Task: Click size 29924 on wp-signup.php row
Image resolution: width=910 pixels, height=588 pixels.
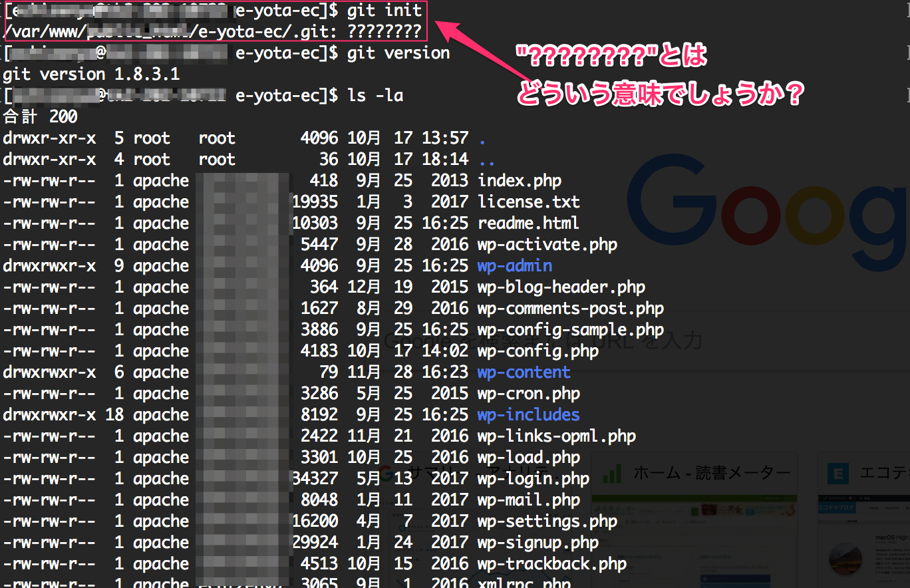Action: pyautogui.click(x=315, y=543)
